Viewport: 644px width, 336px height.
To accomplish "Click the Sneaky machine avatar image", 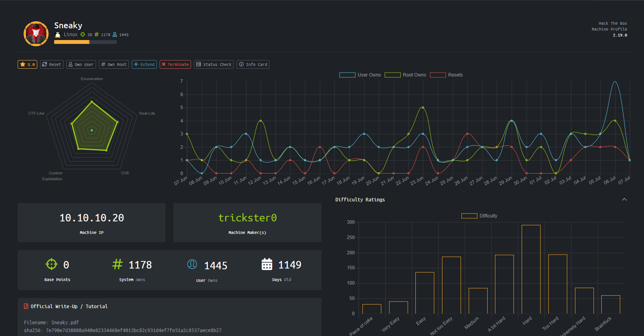I will point(36,34).
